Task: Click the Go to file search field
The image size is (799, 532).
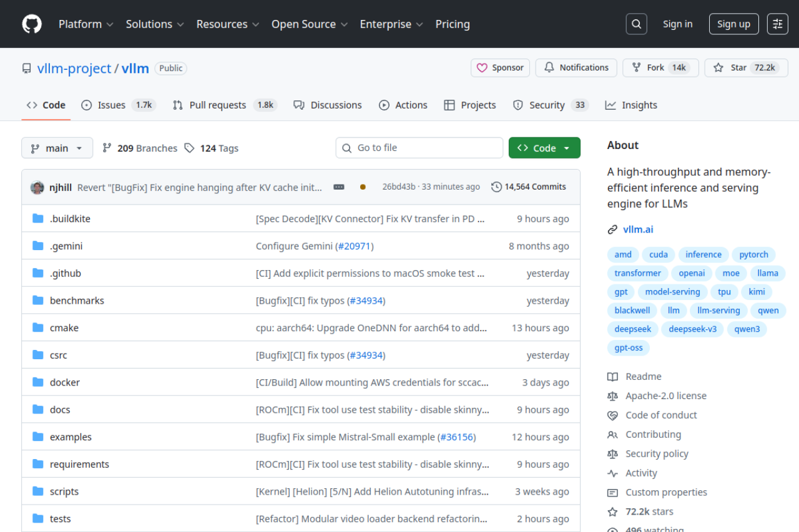Action: 419,148
